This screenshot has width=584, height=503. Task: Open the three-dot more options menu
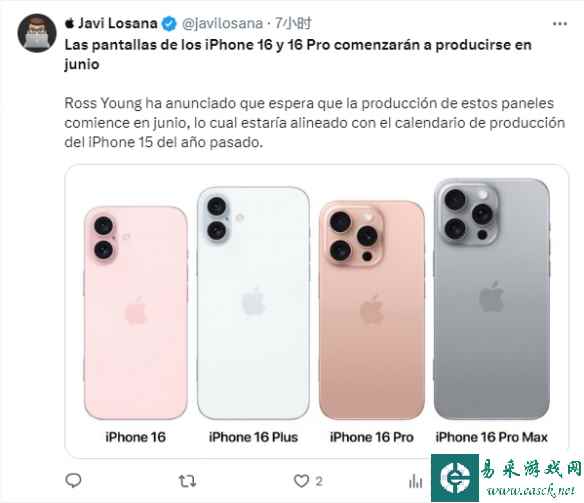tap(560, 24)
